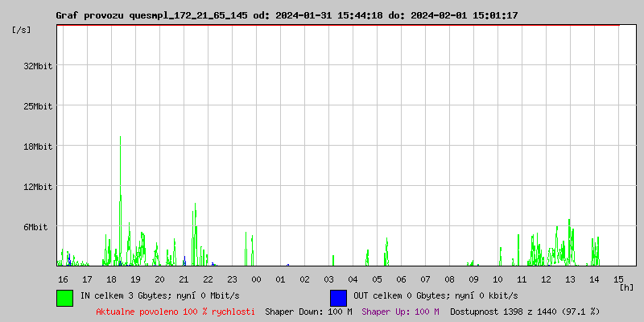644x322 pixels.
Task: Click the '[h]' hours unit label
Action: (625, 287)
